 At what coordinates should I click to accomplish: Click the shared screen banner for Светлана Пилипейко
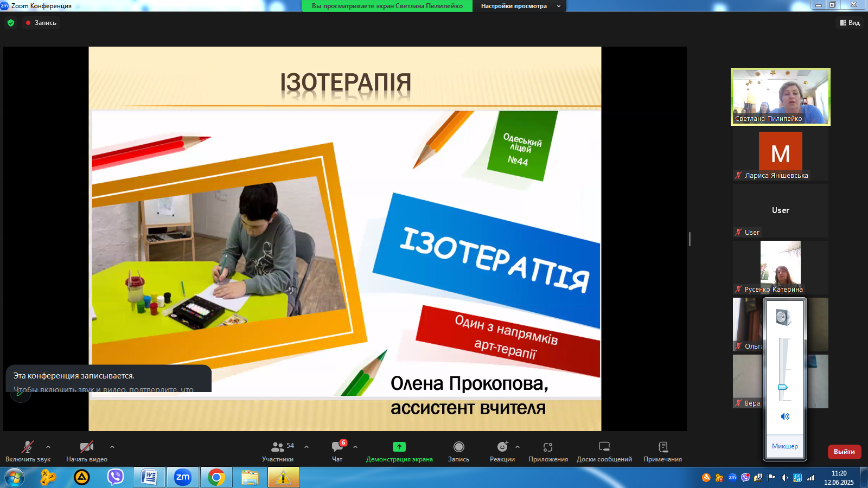(x=387, y=6)
